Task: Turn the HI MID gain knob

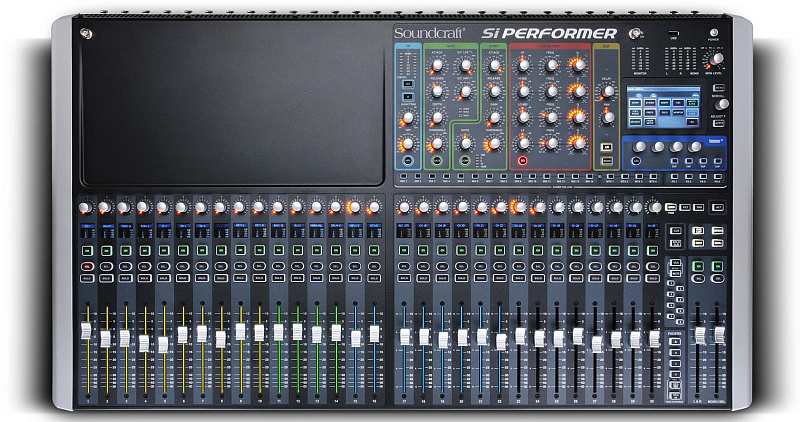Action: click(523, 91)
